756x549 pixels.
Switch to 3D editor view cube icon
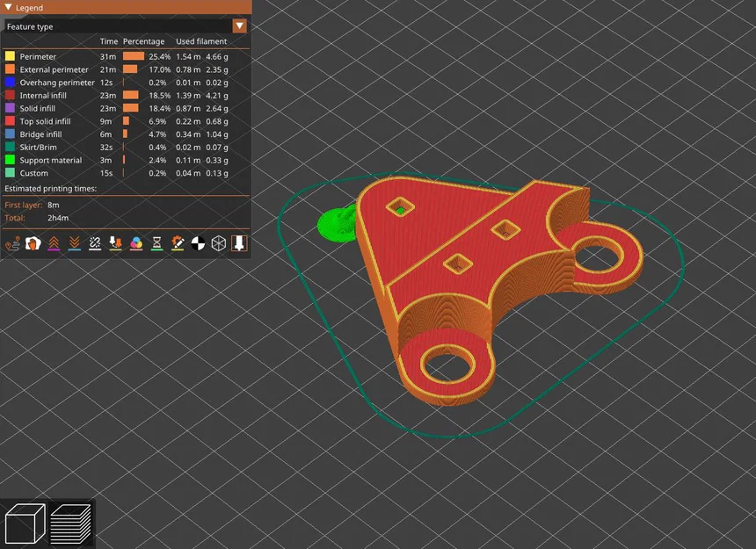[x=25, y=524]
